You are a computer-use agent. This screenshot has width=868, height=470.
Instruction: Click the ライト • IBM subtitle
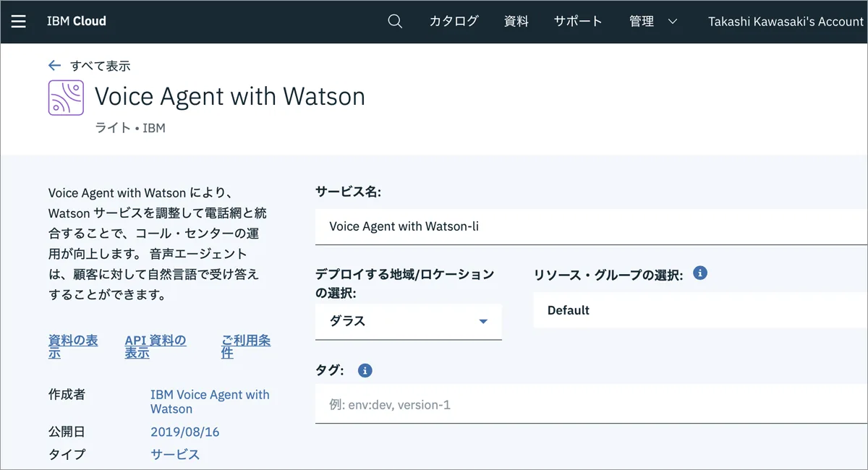point(130,128)
